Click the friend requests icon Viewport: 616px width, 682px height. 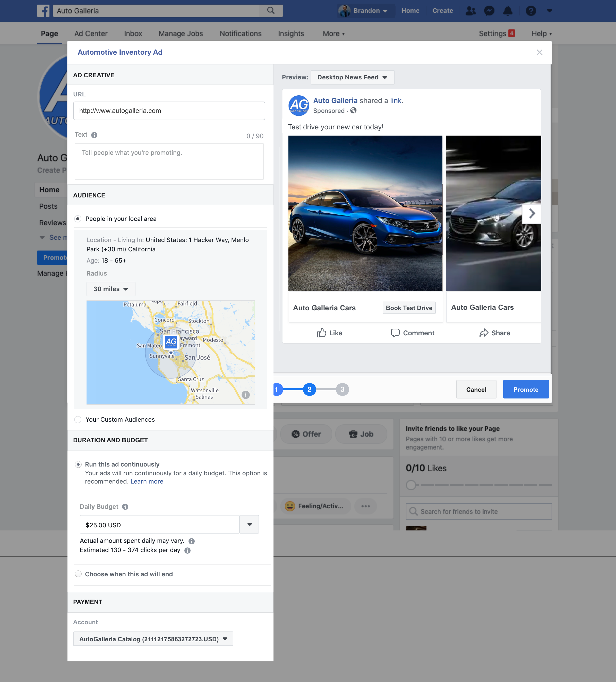(470, 11)
